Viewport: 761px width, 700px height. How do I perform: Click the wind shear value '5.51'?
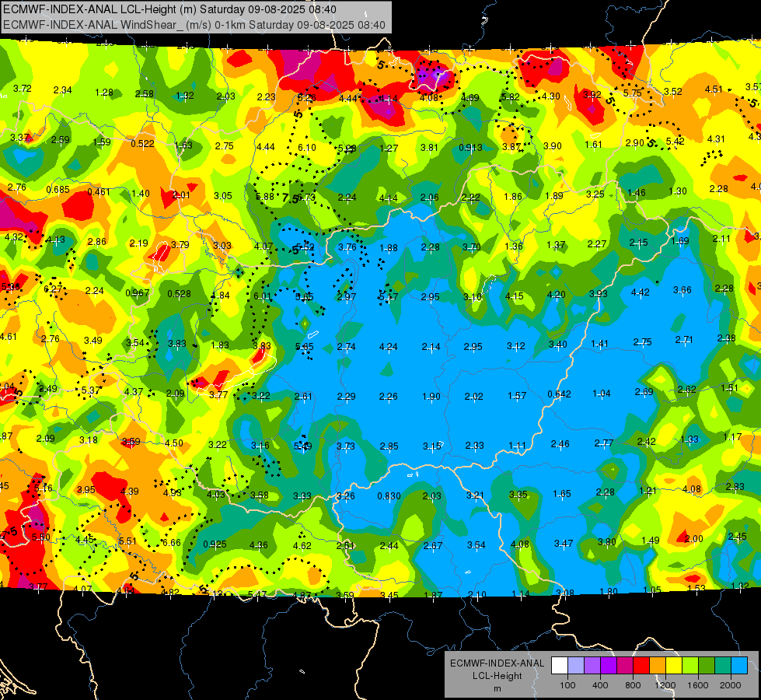[x=127, y=541]
